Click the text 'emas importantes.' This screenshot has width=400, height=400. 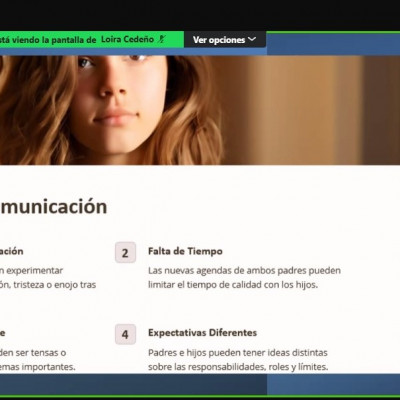tap(38, 367)
